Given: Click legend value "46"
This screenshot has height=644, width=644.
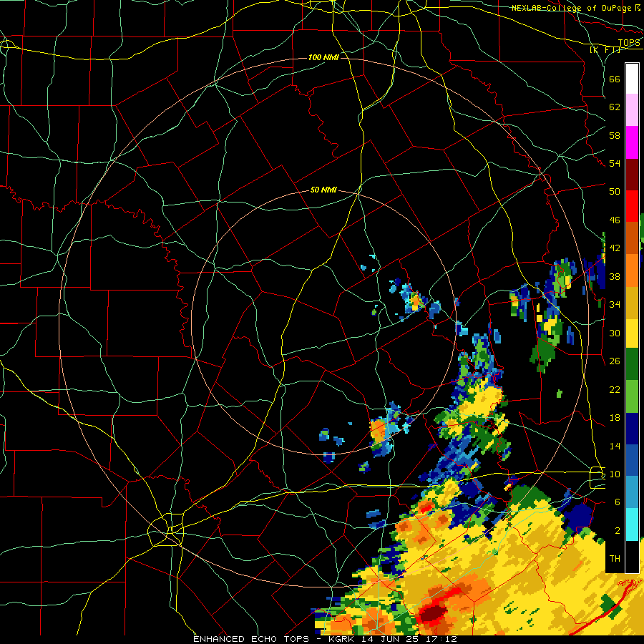Looking at the screenshot, I should point(615,220).
